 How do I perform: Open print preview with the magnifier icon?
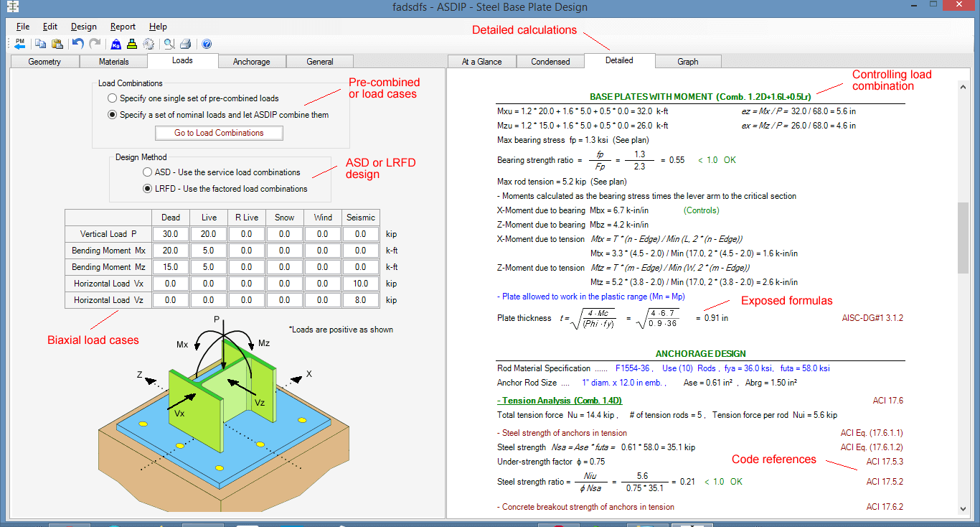click(169, 44)
